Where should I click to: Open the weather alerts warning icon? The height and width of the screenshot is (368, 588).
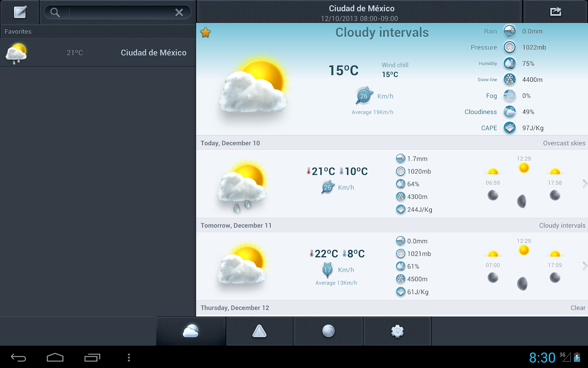pyautogui.click(x=259, y=331)
